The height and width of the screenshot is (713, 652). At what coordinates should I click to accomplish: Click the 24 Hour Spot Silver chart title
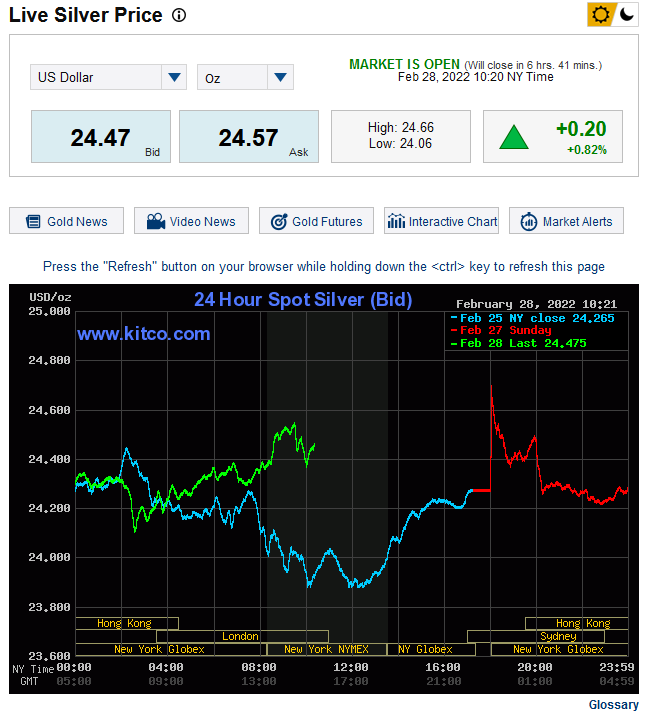click(x=303, y=300)
